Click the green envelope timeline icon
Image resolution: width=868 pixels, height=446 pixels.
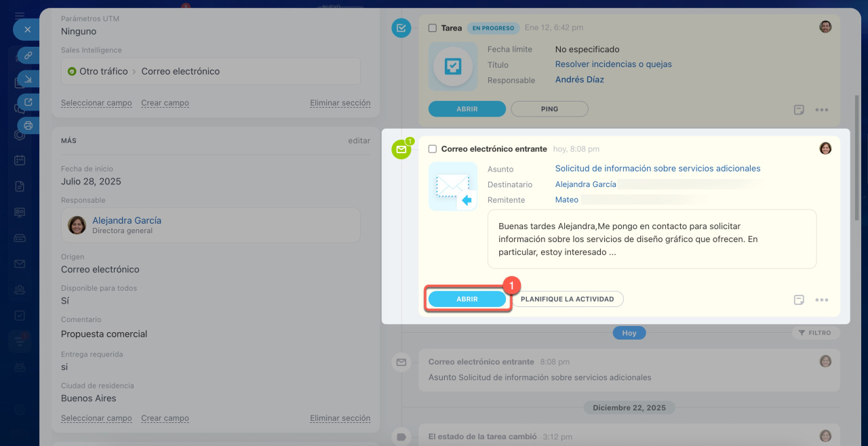pos(401,150)
